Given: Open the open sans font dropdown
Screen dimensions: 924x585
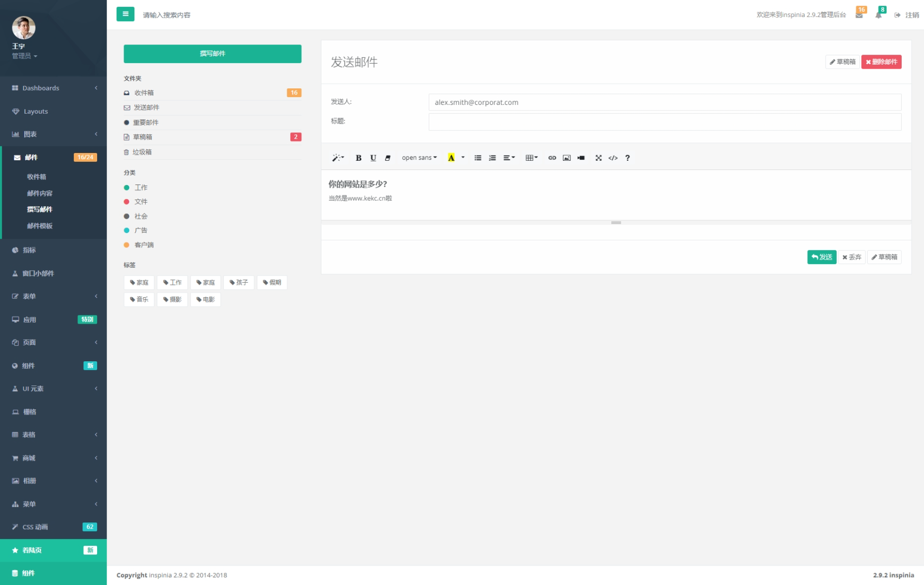Looking at the screenshot, I should coord(419,158).
